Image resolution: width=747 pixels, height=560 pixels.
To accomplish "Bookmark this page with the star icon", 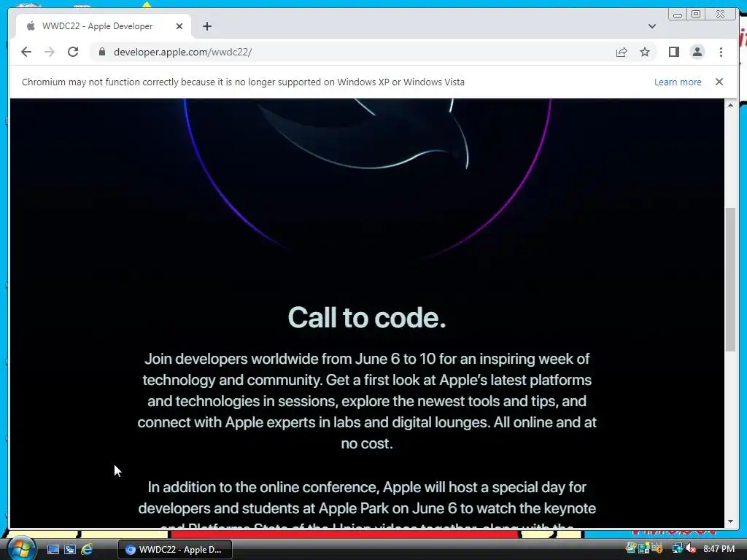I will (x=645, y=52).
